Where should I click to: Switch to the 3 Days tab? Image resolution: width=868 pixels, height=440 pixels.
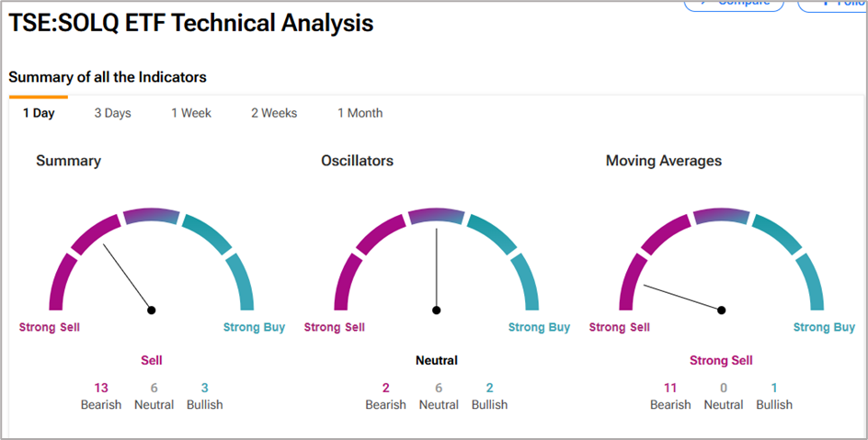pos(112,113)
